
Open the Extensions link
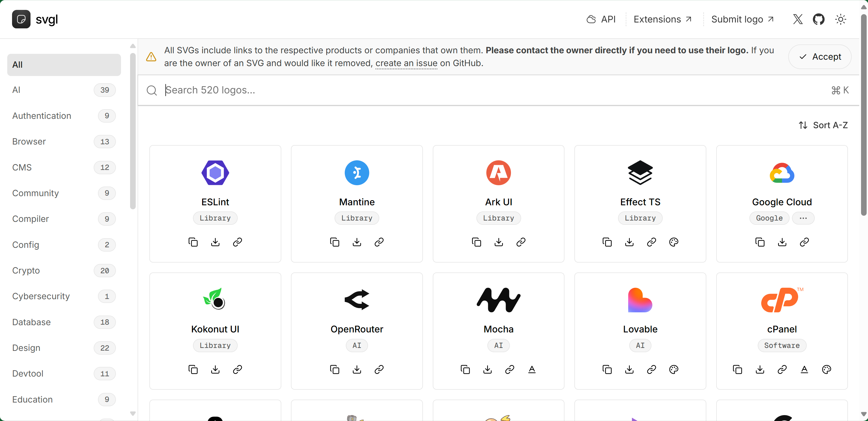pyautogui.click(x=662, y=19)
